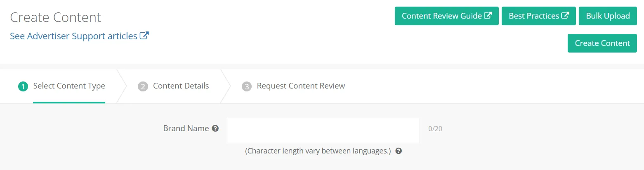Click the gray step 2 number circle
644x170 pixels.
(x=143, y=86)
